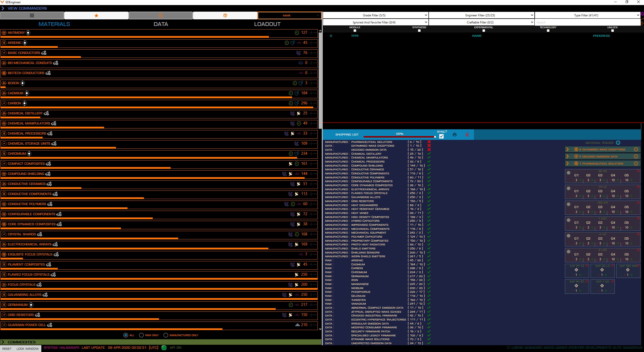Screen dimensions: 644x352
Task: Sort by the Name column header
Action: [x=477, y=36]
